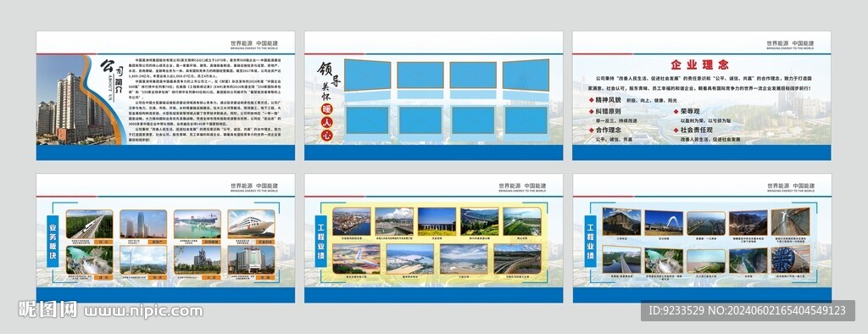Open the tunnel interior photo
This screenshot has height=334, width=868.
(x=791, y=221)
